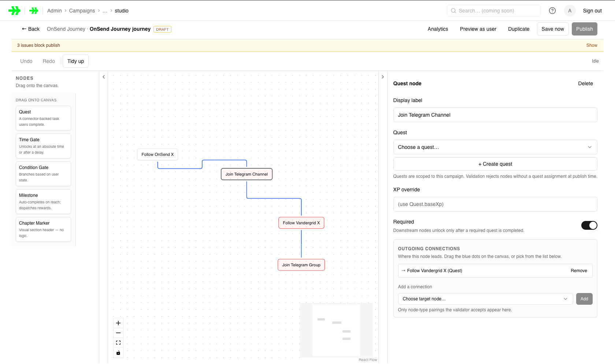Show the publish-blocking issues
This screenshot has height=364, width=615.
coord(592,45)
